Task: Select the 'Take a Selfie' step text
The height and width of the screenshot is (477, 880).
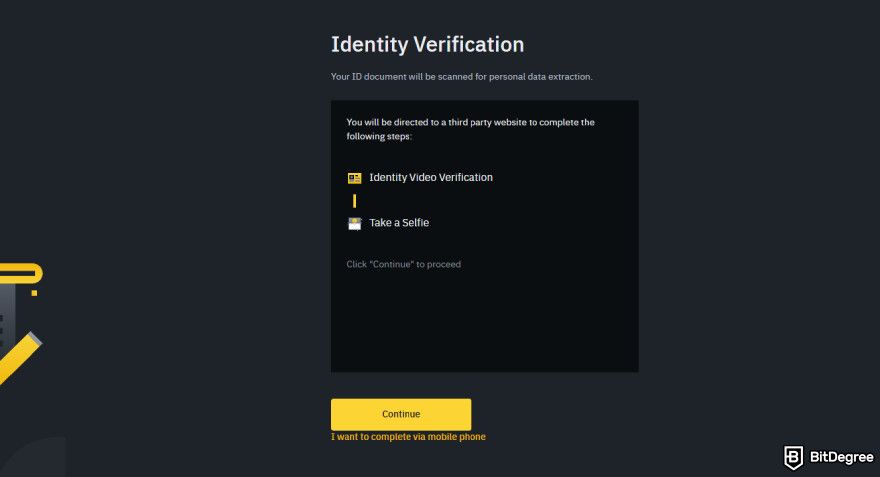Action: pos(399,223)
